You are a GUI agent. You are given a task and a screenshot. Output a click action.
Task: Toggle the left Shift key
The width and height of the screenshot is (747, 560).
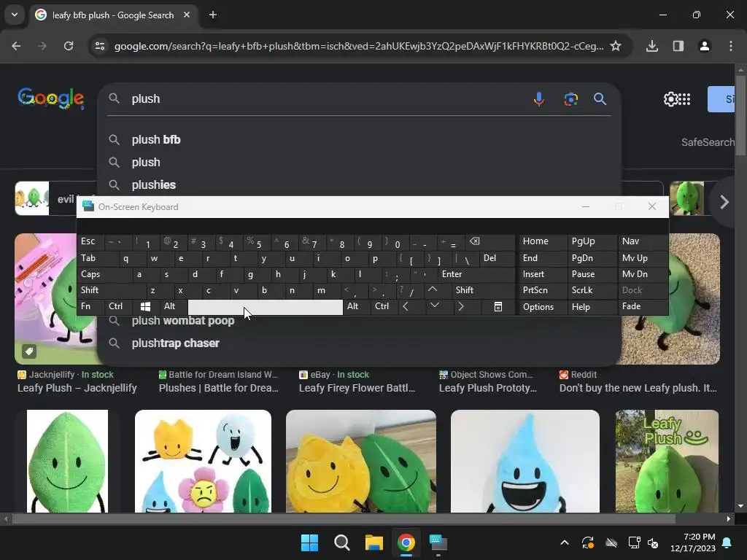point(112,290)
